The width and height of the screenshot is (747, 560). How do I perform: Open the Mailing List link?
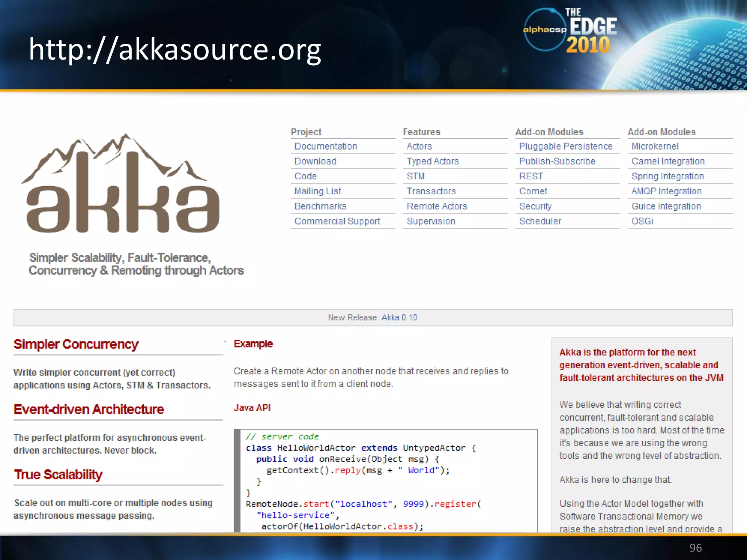click(318, 191)
